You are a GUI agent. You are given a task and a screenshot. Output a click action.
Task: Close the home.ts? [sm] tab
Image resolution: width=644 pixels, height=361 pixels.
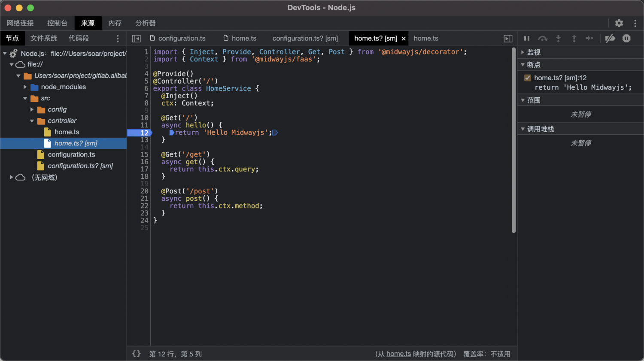tap(404, 39)
